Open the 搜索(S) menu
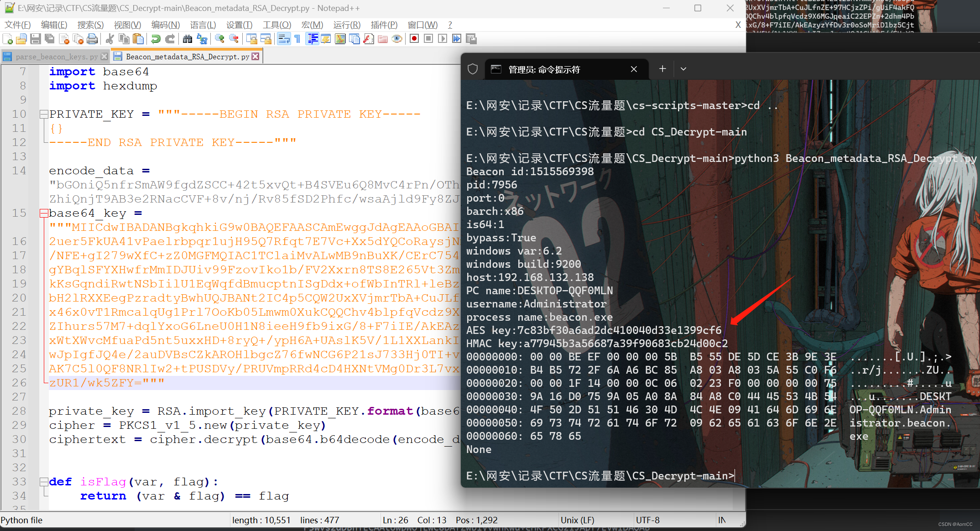The image size is (980, 531). [90, 25]
